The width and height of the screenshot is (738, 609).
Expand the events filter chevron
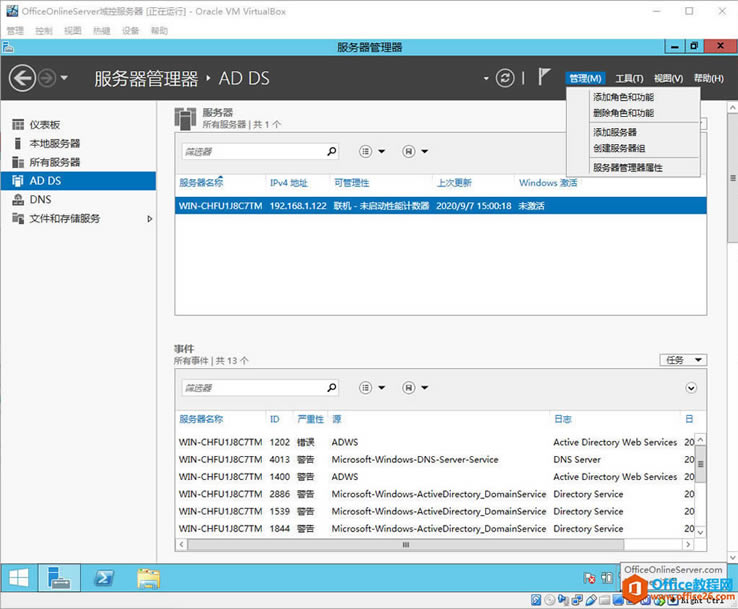691,388
